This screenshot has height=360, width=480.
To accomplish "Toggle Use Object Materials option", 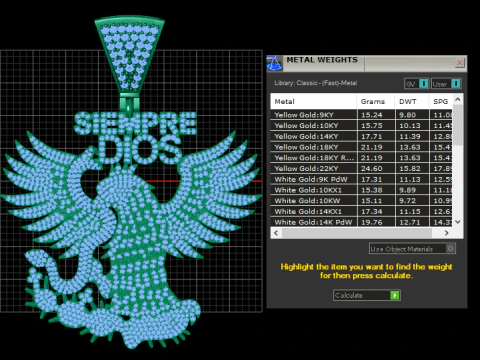I will (412, 249).
